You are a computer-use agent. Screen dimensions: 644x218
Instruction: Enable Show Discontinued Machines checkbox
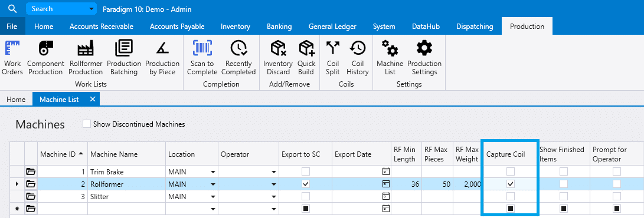tap(87, 124)
